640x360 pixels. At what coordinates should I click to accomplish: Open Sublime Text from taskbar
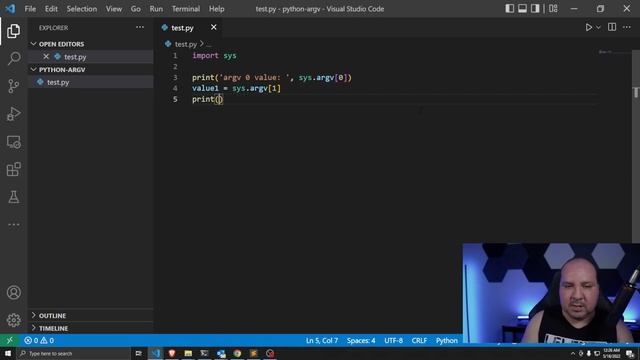253,353
